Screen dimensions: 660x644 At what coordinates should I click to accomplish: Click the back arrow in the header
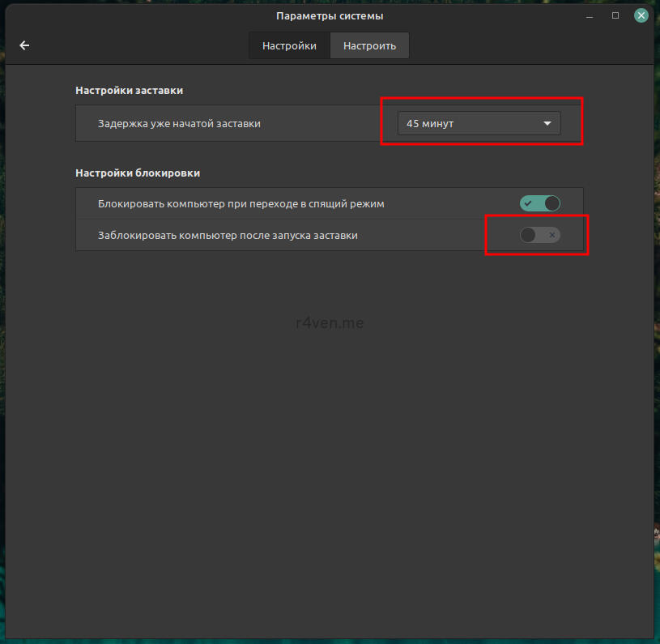pyautogui.click(x=24, y=45)
